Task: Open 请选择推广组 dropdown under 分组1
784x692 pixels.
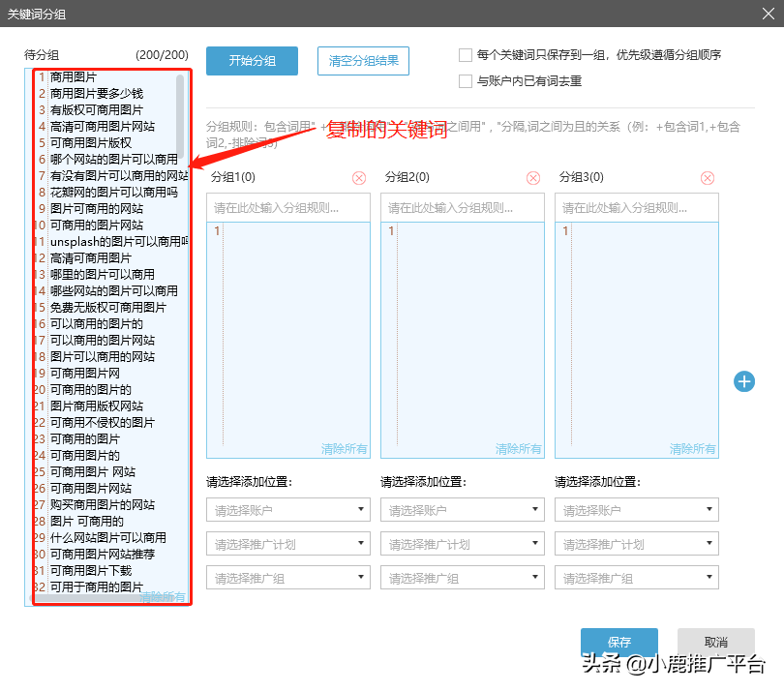Action: coord(288,578)
